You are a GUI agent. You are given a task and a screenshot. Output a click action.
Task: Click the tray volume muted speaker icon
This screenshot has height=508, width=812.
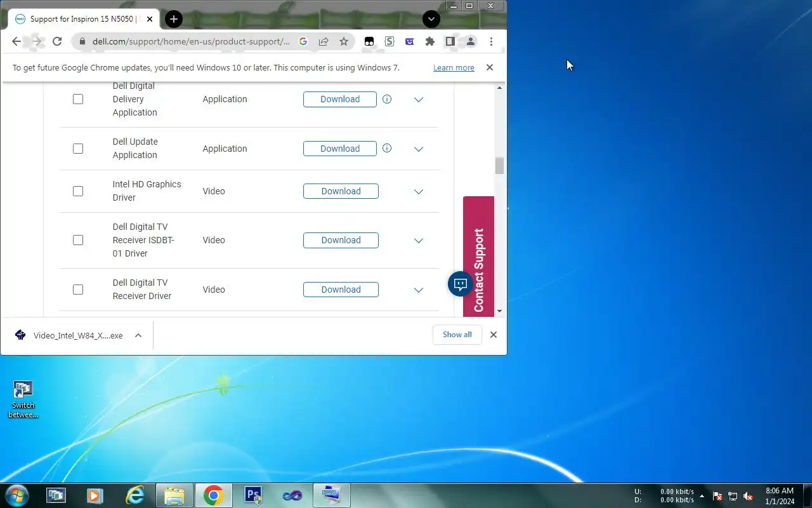click(x=748, y=496)
